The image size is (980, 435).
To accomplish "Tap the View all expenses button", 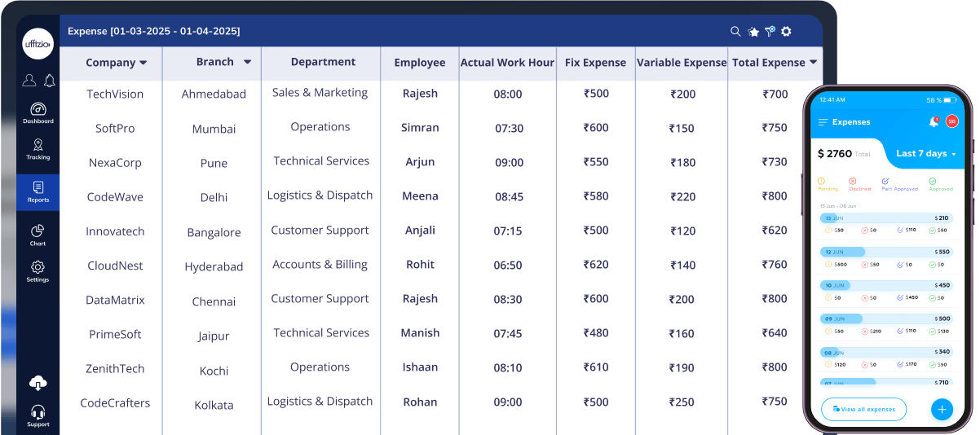I will point(863,409).
